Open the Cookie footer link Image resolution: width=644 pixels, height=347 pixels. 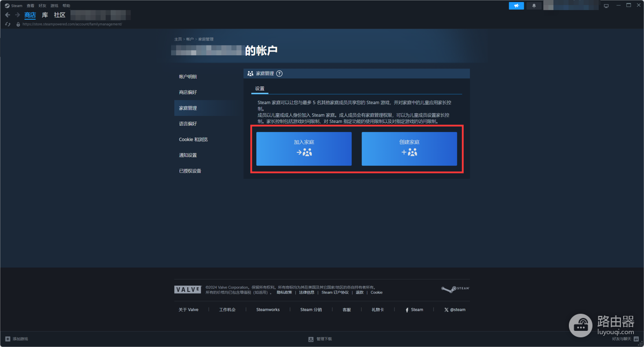click(377, 292)
